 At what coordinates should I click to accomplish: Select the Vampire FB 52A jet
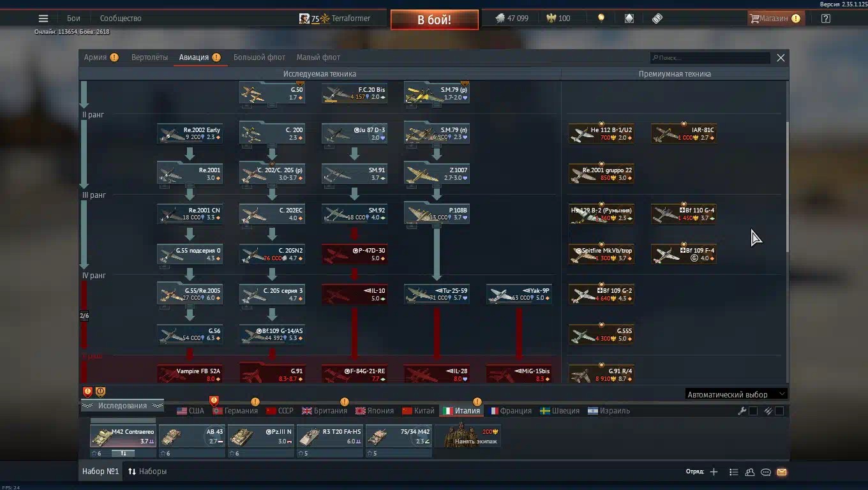click(x=190, y=374)
